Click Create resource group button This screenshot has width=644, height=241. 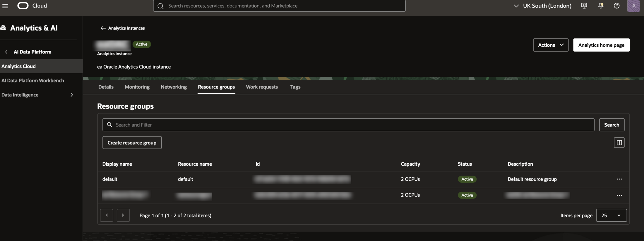(132, 142)
